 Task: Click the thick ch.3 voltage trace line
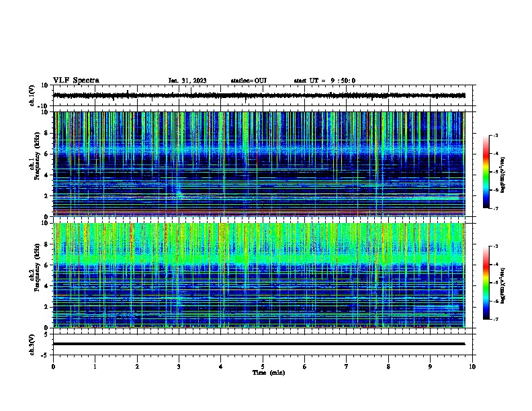pos(259,344)
